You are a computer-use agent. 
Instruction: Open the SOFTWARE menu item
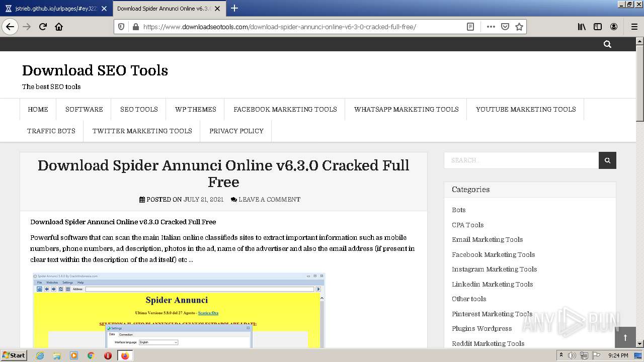[x=84, y=109]
